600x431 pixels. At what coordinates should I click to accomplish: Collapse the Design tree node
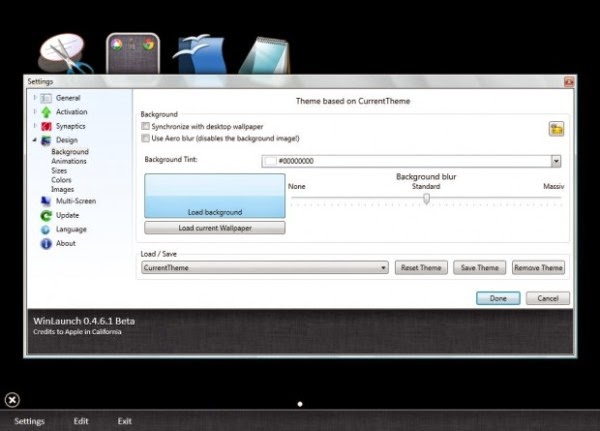point(35,140)
